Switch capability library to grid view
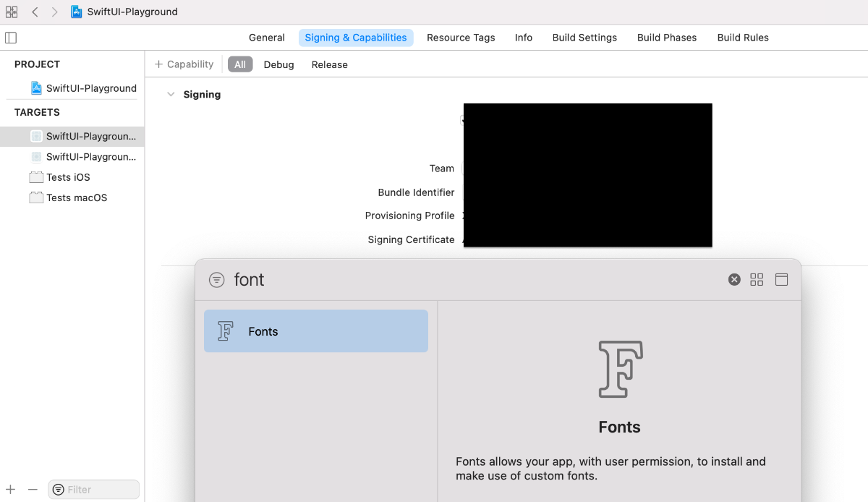This screenshot has height=502, width=868. click(x=757, y=280)
